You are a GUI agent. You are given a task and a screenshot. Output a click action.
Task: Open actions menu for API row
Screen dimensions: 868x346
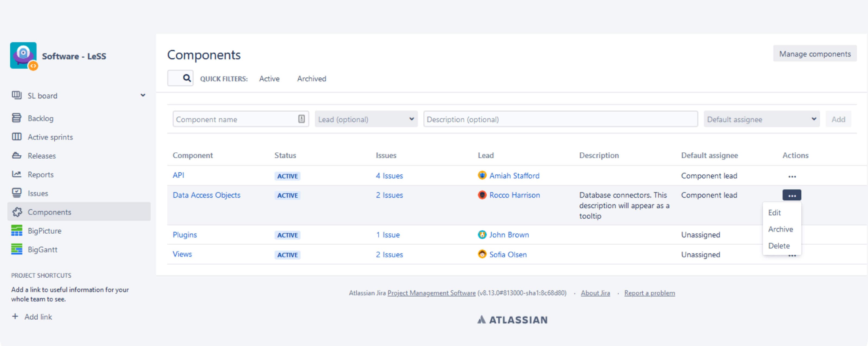click(x=792, y=176)
